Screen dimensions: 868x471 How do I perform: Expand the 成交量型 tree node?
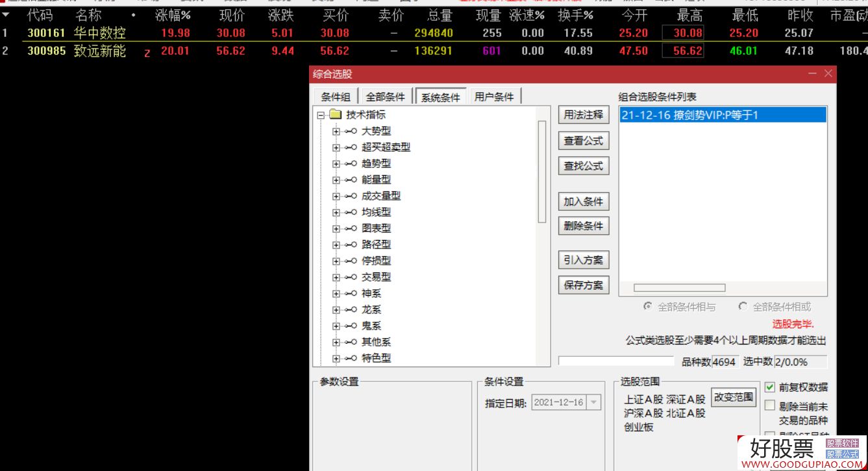(x=336, y=196)
